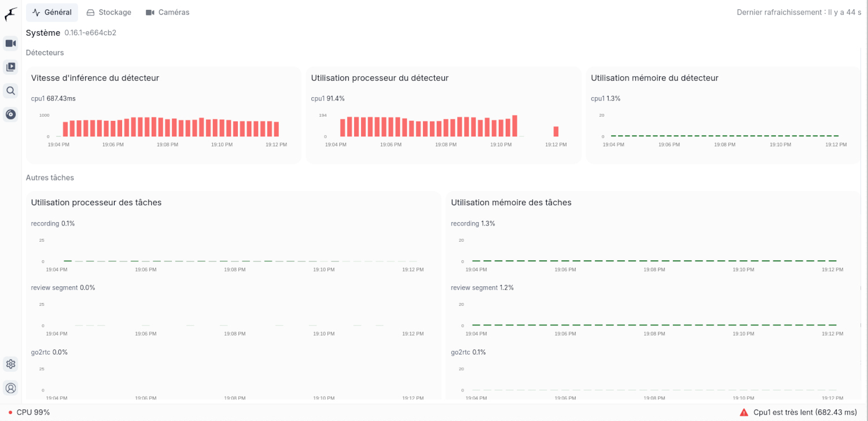Click the last bar in the inference speed chart

tap(276, 129)
